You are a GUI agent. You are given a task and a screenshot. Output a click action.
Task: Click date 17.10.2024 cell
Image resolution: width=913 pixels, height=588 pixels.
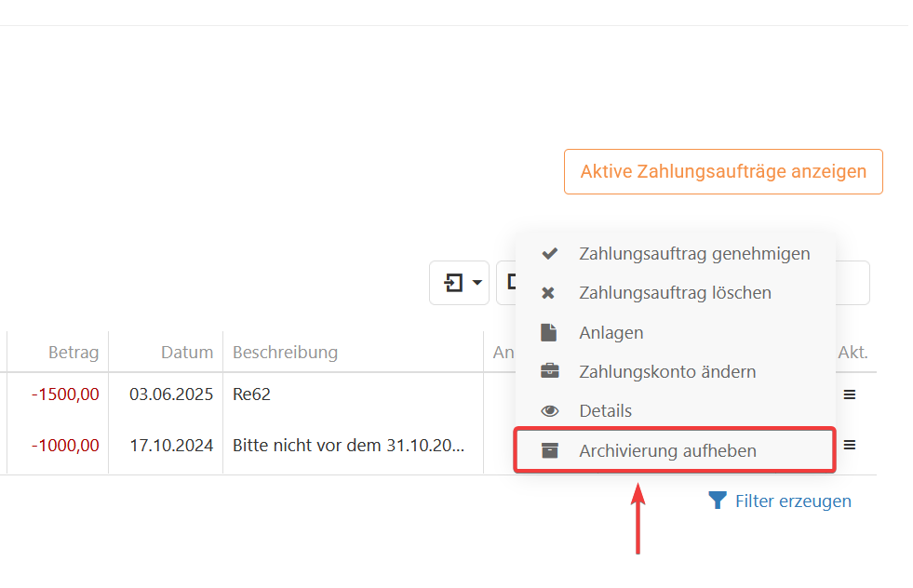[x=171, y=446]
